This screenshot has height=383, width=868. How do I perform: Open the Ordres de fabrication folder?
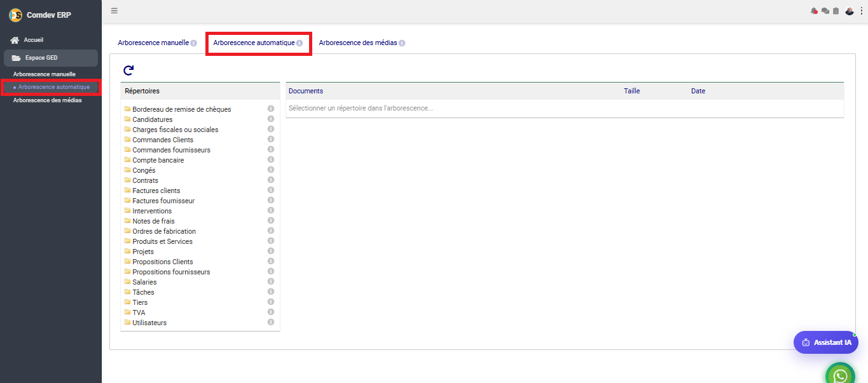tap(164, 231)
